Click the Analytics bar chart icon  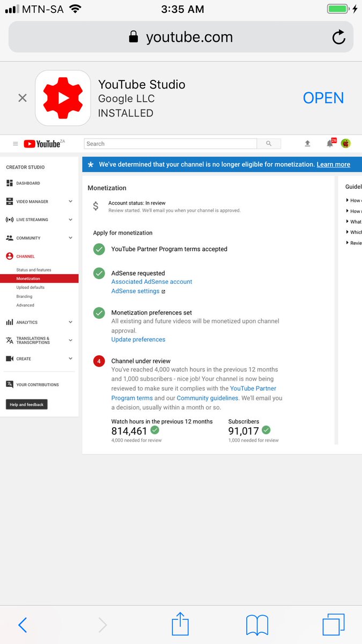tap(10, 323)
